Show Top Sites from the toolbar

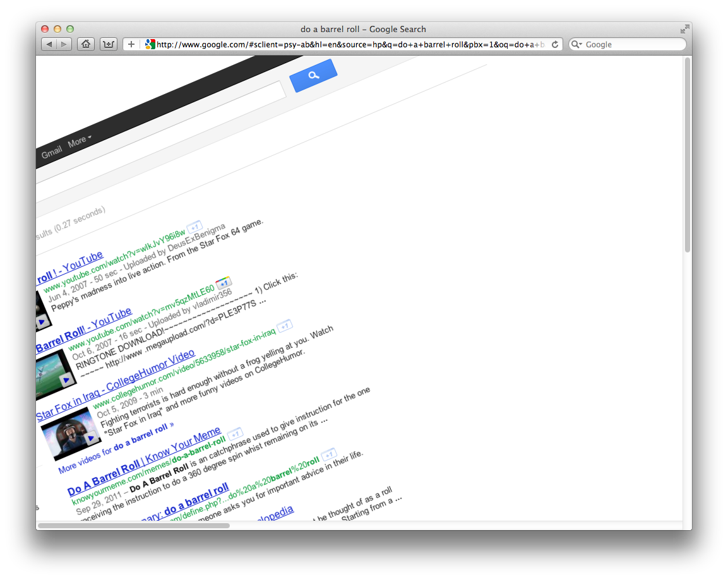[108, 44]
